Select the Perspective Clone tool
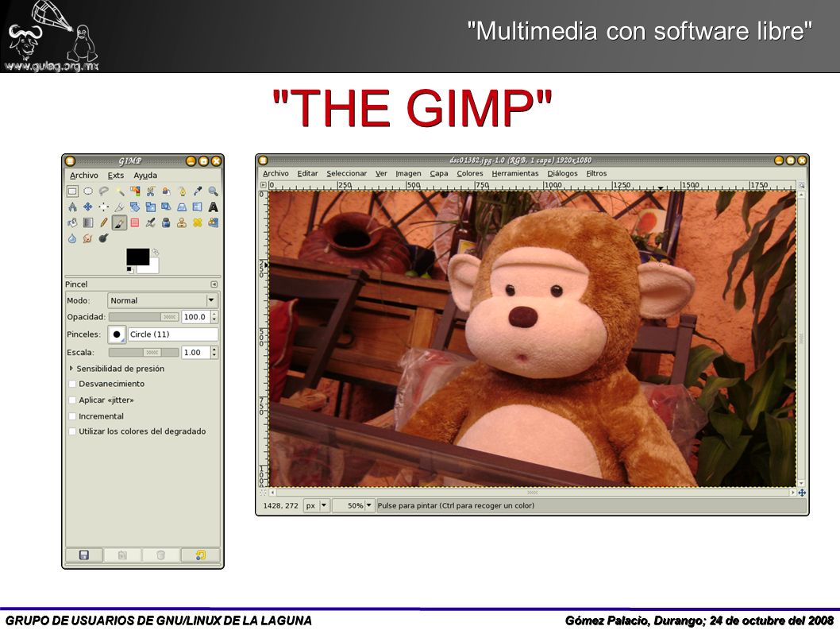840x630 pixels. click(x=214, y=222)
